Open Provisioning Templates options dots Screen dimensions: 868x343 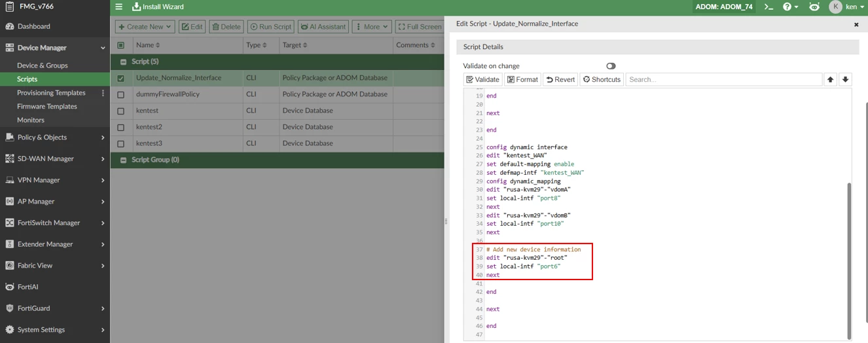tap(103, 93)
